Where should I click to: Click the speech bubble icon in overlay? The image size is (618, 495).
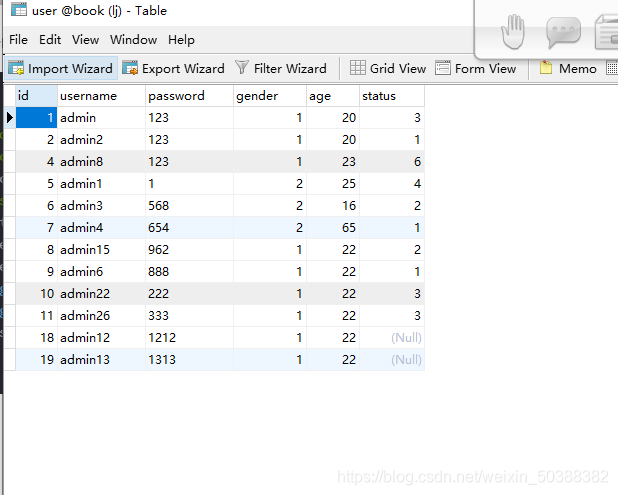(563, 32)
